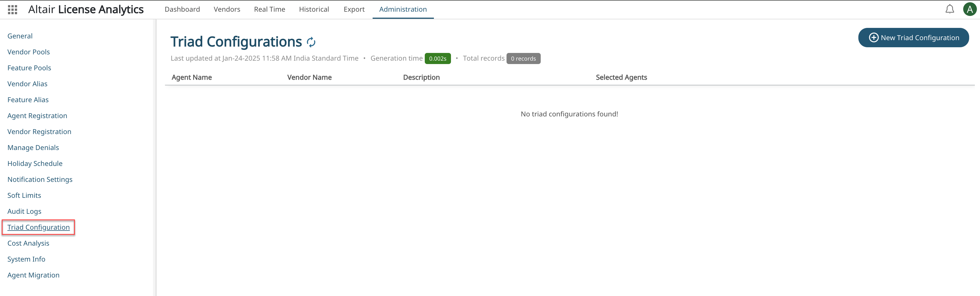980x296 pixels.
Task: Select the Export tab
Action: [354, 9]
